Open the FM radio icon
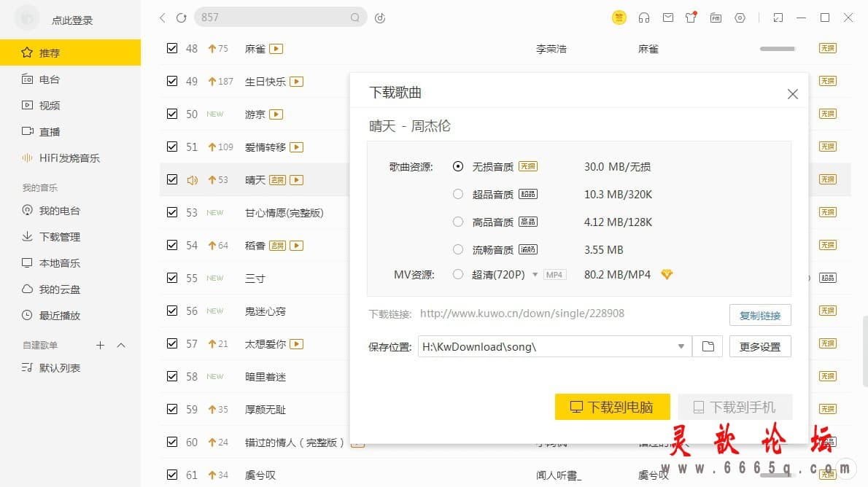Viewport: 868px width, 487px height. [716, 17]
